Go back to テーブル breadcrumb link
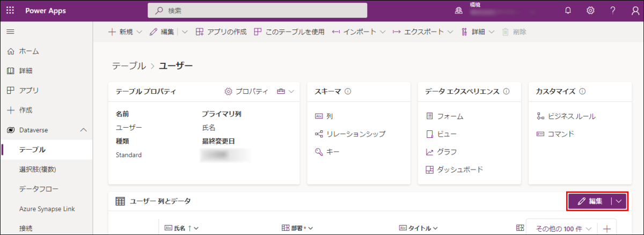The image size is (644, 235). point(129,66)
